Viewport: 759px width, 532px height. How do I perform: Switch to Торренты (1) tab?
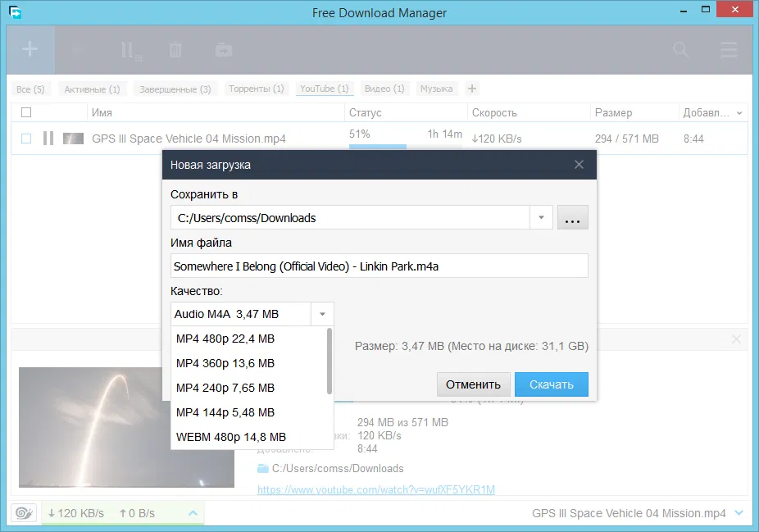(256, 89)
